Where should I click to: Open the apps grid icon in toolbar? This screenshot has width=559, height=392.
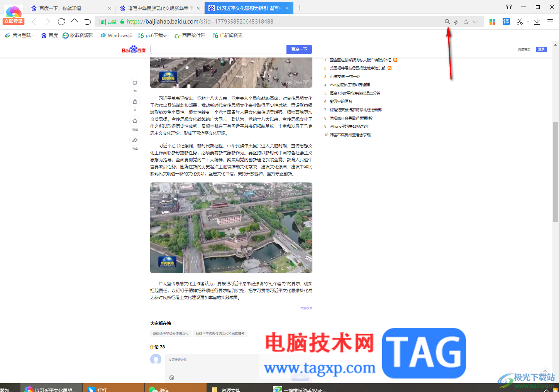[492, 22]
